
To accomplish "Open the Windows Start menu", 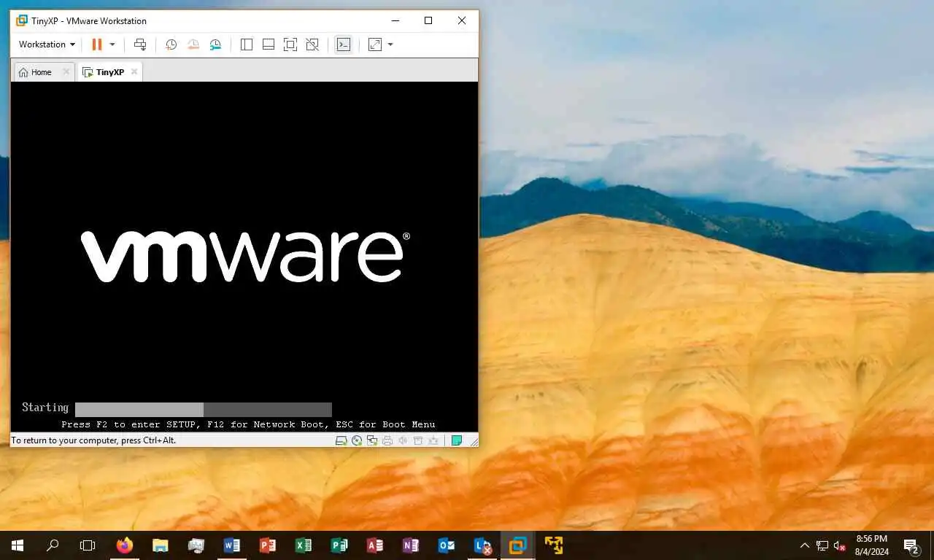I will click(18, 545).
